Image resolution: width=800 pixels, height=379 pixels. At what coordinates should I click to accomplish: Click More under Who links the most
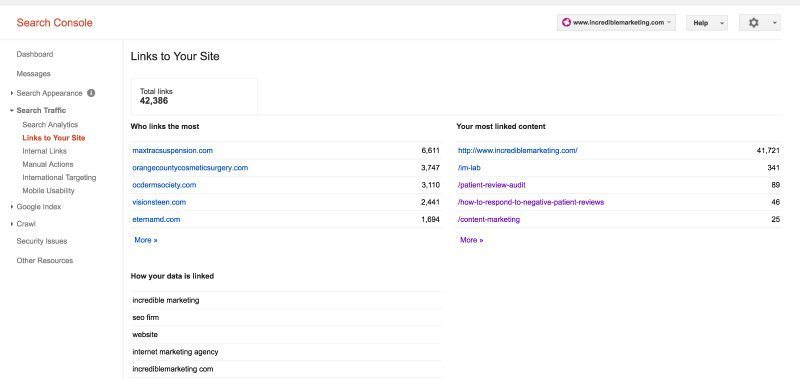[146, 240]
